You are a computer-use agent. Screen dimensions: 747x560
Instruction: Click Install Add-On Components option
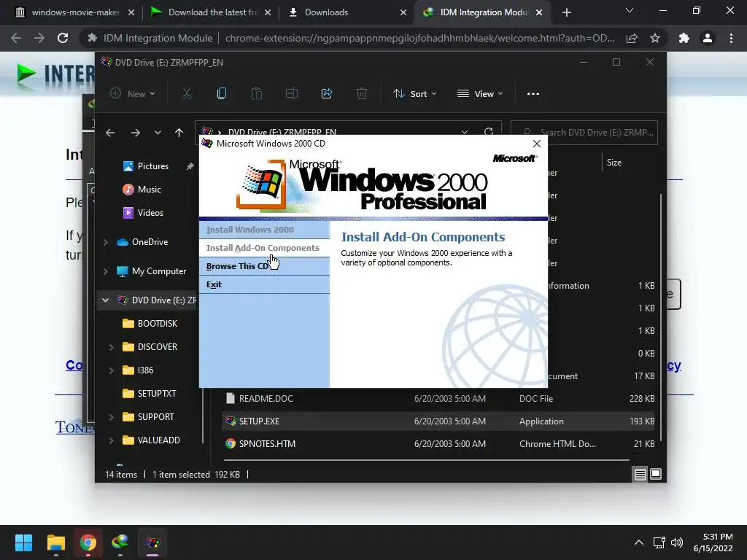coord(264,248)
